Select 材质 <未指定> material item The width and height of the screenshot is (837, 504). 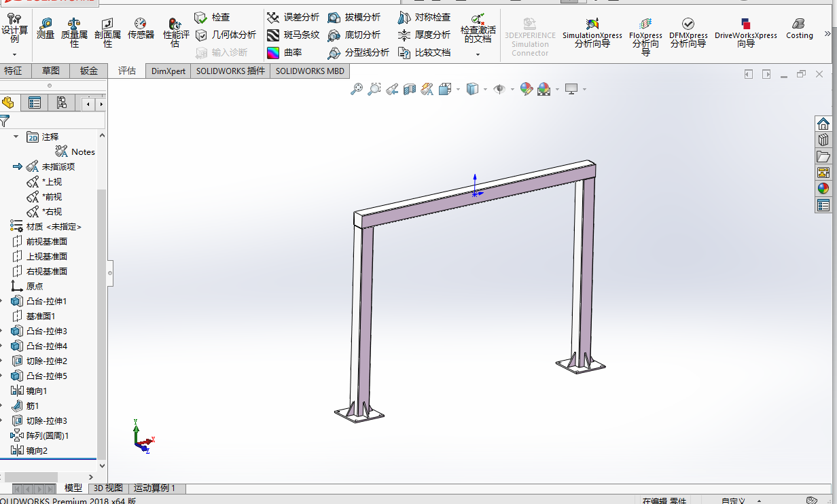(46, 226)
